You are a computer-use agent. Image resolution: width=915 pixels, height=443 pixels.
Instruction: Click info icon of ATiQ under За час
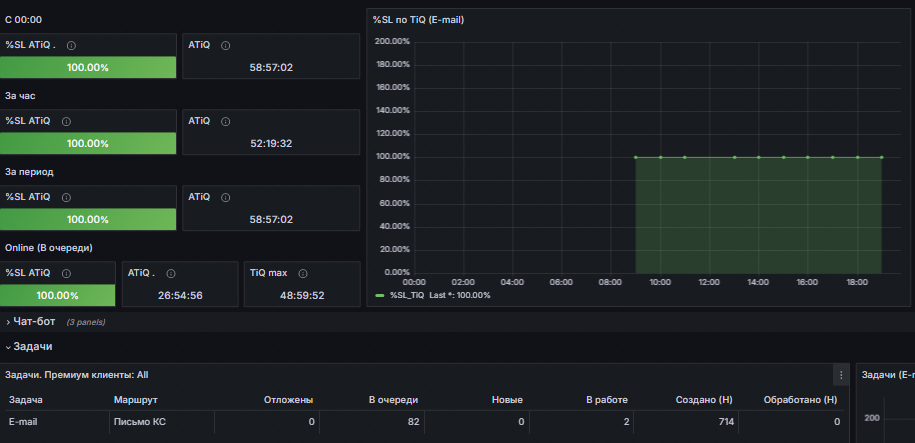pos(226,121)
